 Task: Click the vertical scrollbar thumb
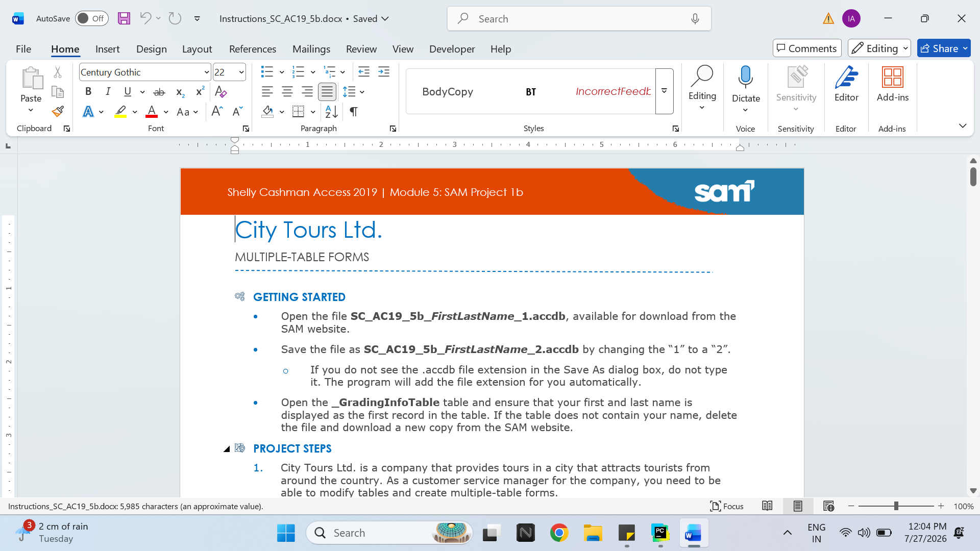973,177
